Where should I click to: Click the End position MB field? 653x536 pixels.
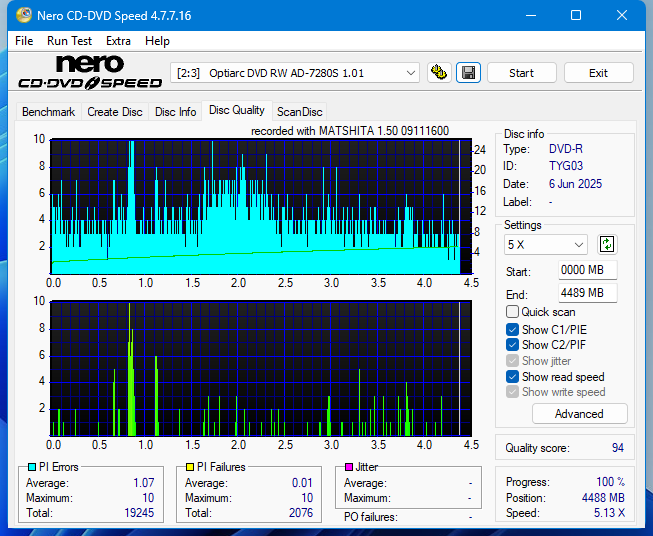587,293
